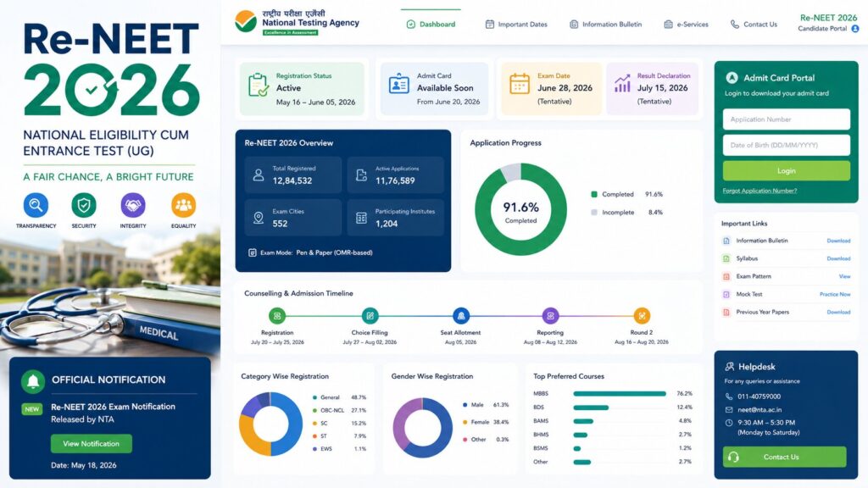The width and height of the screenshot is (868, 488).
Task: Click the Information Bulletin file icon
Action: [x=726, y=241]
